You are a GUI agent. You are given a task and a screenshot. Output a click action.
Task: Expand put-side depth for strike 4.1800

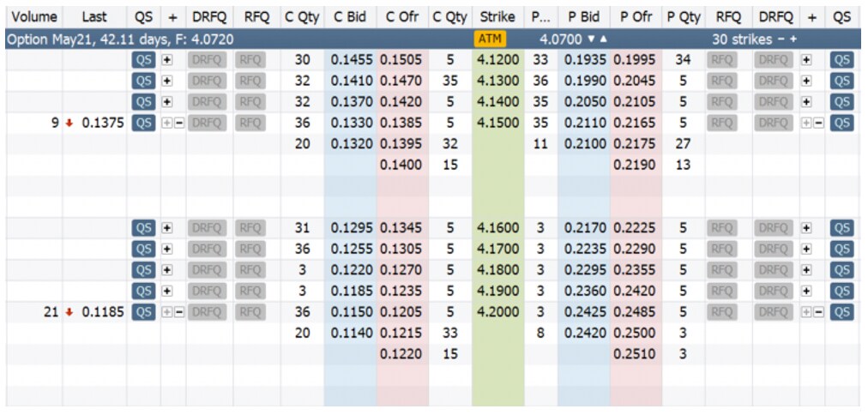click(805, 270)
